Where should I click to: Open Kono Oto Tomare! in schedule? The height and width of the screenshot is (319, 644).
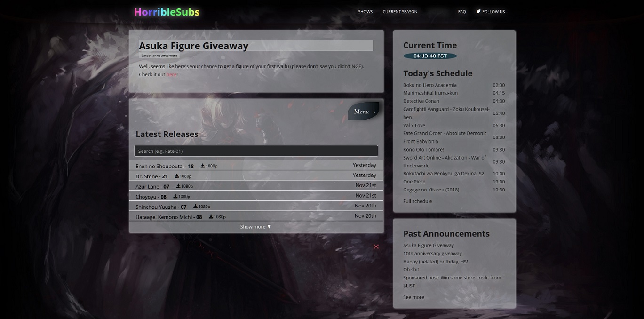click(423, 150)
